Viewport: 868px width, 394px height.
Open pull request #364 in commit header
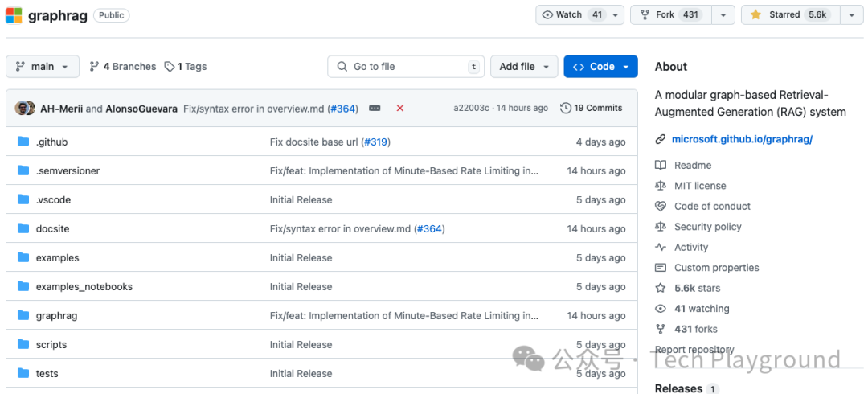(x=342, y=109)
